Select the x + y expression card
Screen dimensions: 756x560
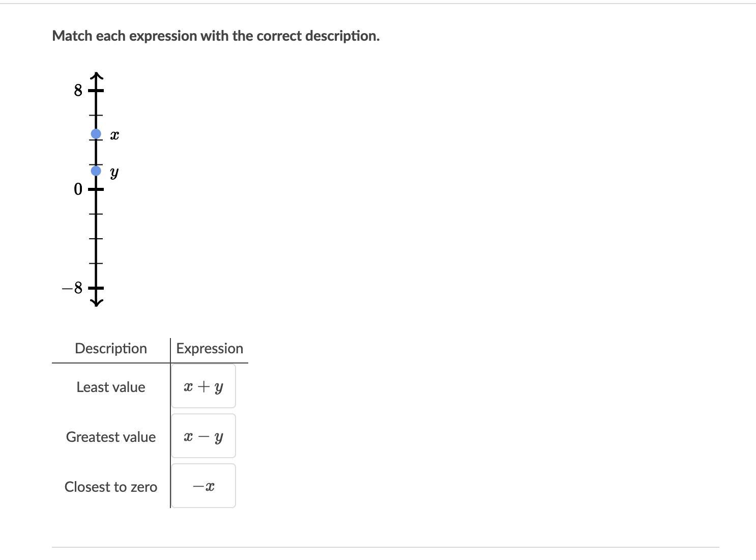click(x=203, y=386)
